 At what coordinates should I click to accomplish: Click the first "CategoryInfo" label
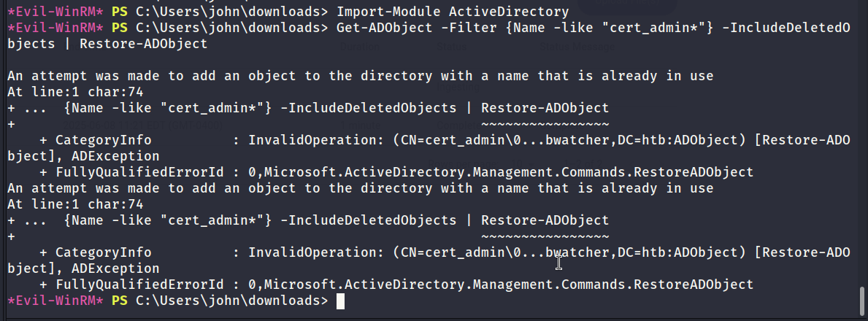[x=103, y=140]
